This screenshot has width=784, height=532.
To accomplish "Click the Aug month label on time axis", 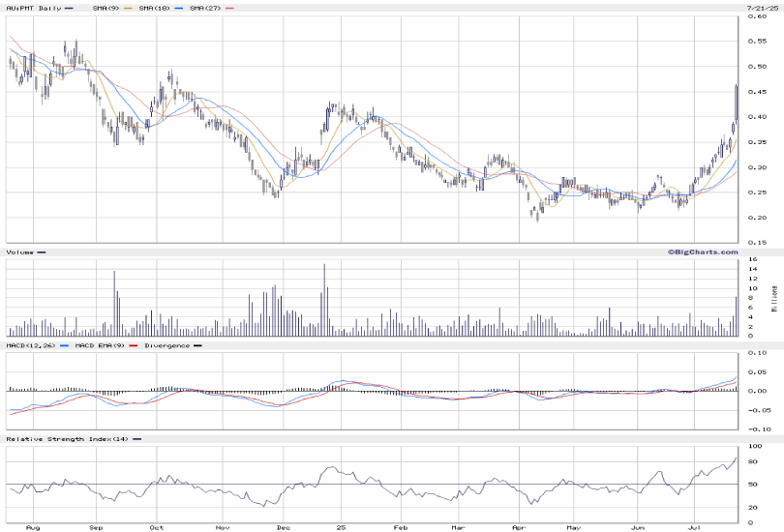I will [33, 527].
